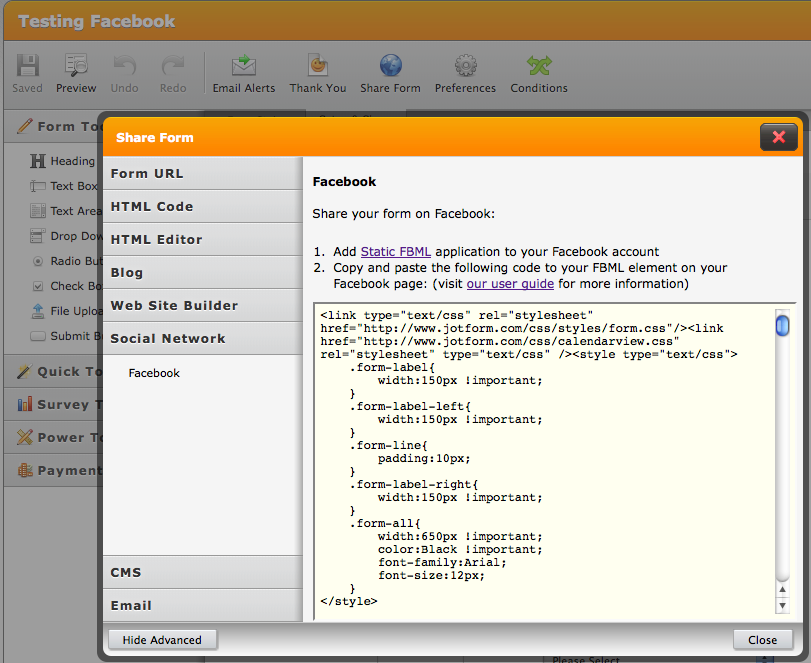Image resolution: width=811 pixels, height=663 pixels.
Task: Click the Close button in dialog
Action: [762, 640]
